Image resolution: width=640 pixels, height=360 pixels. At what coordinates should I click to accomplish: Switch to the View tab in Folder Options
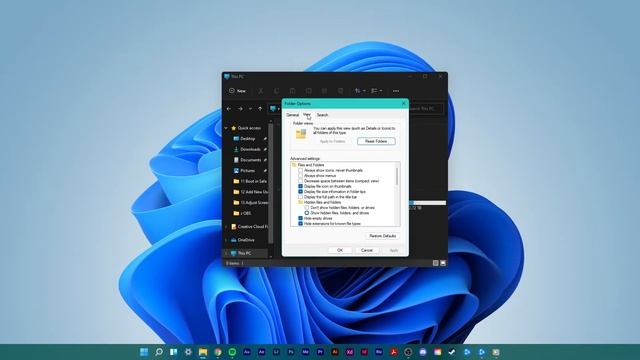(x=307, y=115)
